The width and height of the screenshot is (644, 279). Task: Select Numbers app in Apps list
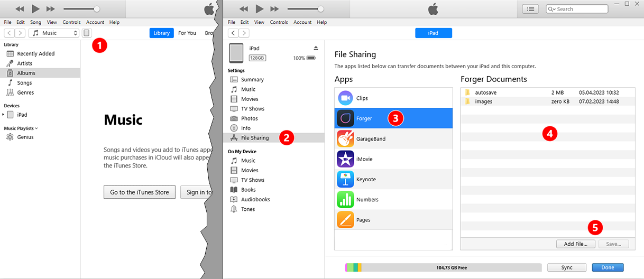pyautogui.click(x=393, y=200)
